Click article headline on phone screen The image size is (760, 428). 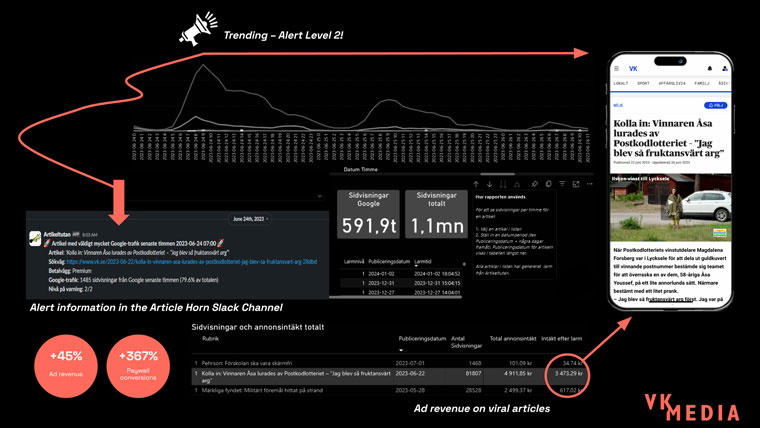tap(669, 138)
